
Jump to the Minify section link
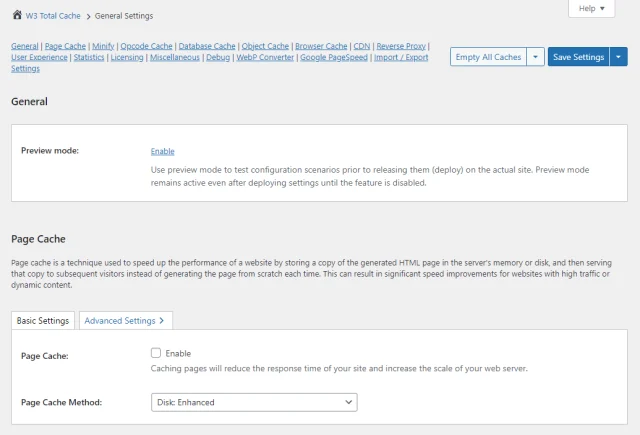point(103,46)
